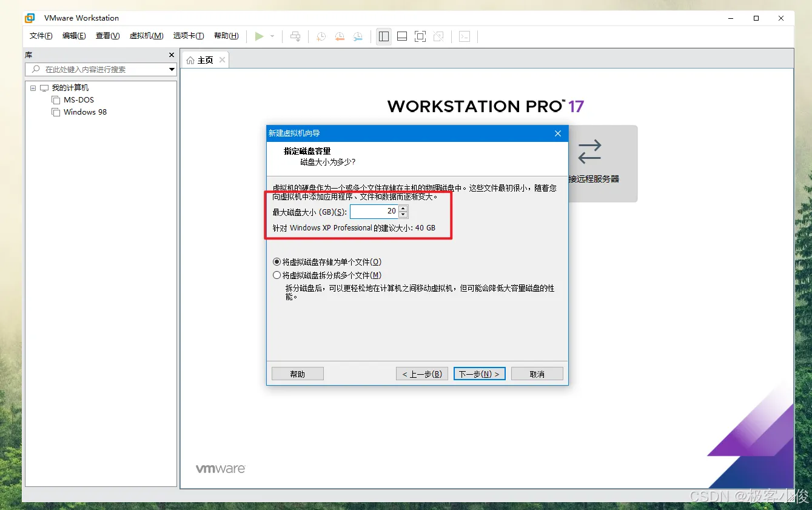Click the connect to remote server arrows icon
812x510 pixels.
pyautogui.click(x=589, y=152)
